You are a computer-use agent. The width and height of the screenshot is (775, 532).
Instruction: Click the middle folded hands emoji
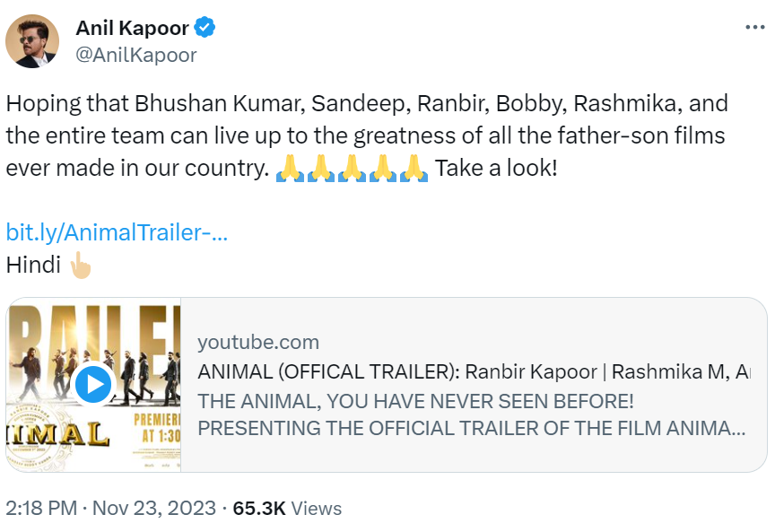pos(351,168)
